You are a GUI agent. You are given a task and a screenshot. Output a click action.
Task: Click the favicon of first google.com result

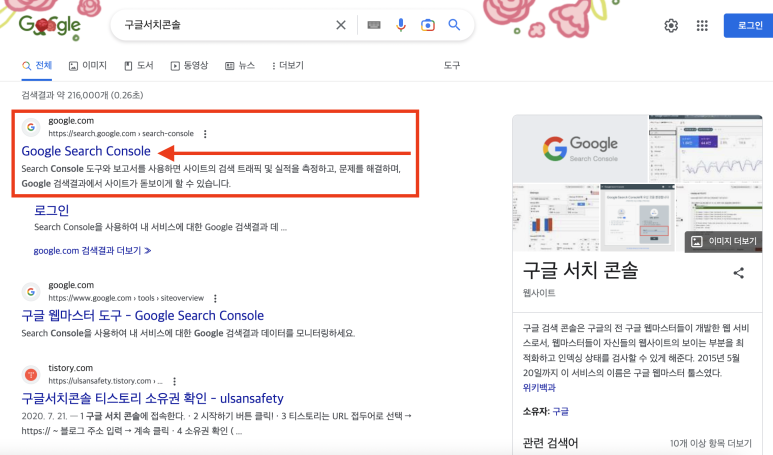pyautogui.click(x=31, y=127)
